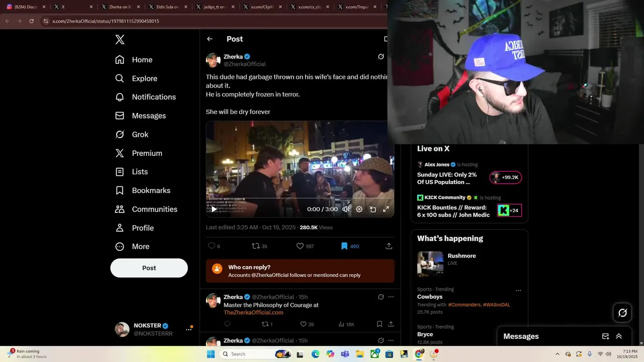644x362 pixels.
Task: Open #WASvsDAL hashtag
Action: tap(497, 305)
